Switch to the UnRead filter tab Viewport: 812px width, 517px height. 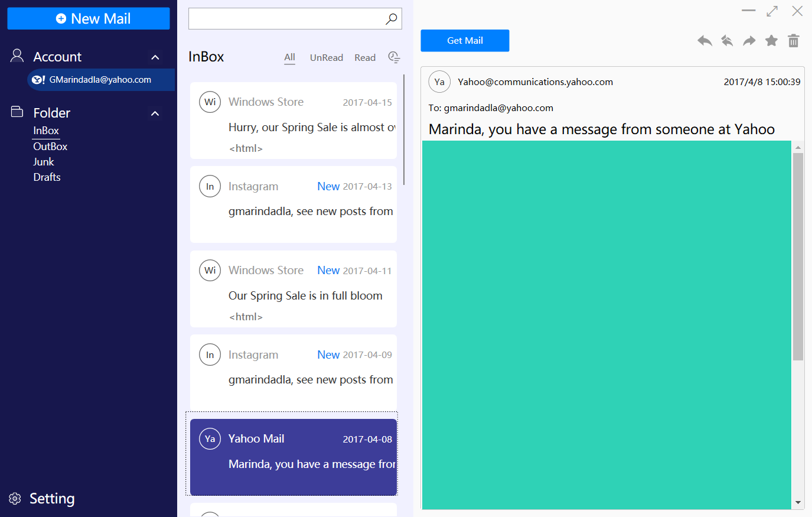[327, 57]
